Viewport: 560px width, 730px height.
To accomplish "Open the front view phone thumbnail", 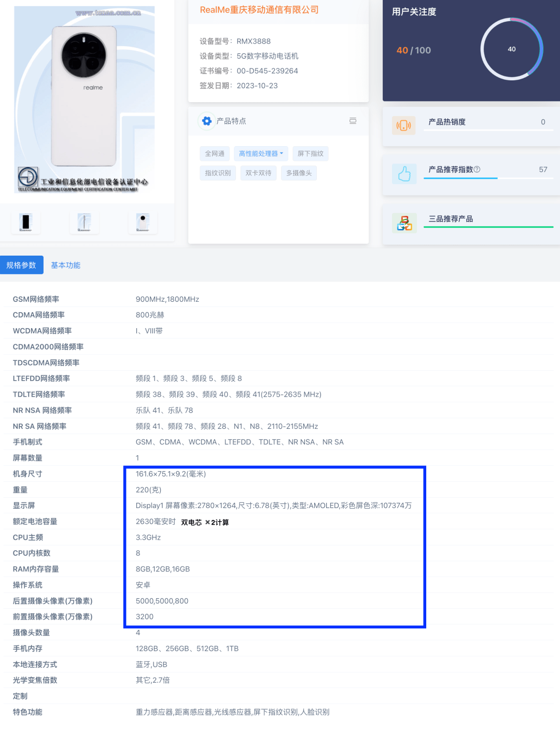I will point(26,222).
